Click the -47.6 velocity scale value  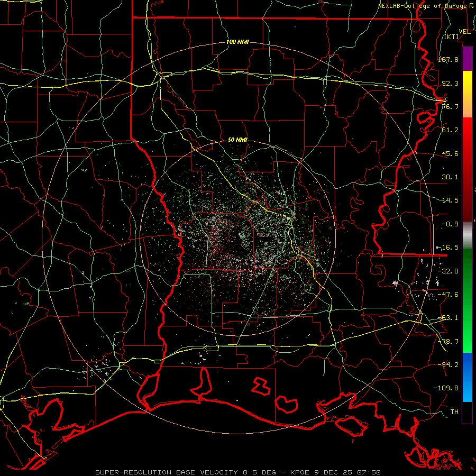pos(449,295)
